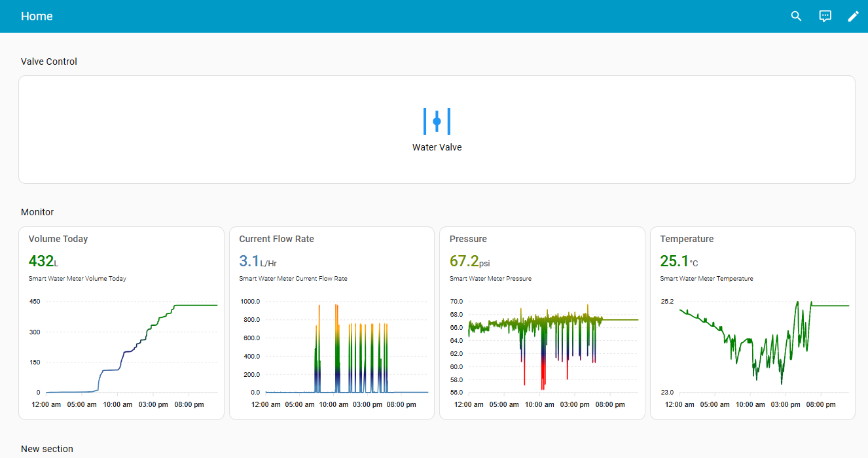Image resolution: width=868 pixels, height=458 pixels.
Task: Click the pencil edit dashboard icon
Action: 853,16
